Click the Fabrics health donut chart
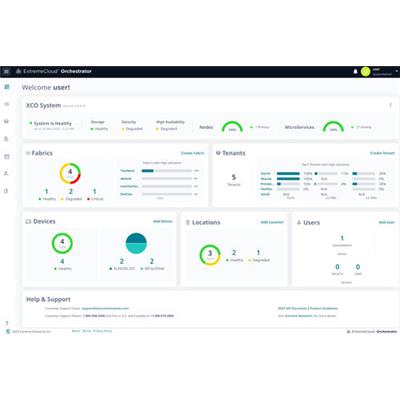 70,173
